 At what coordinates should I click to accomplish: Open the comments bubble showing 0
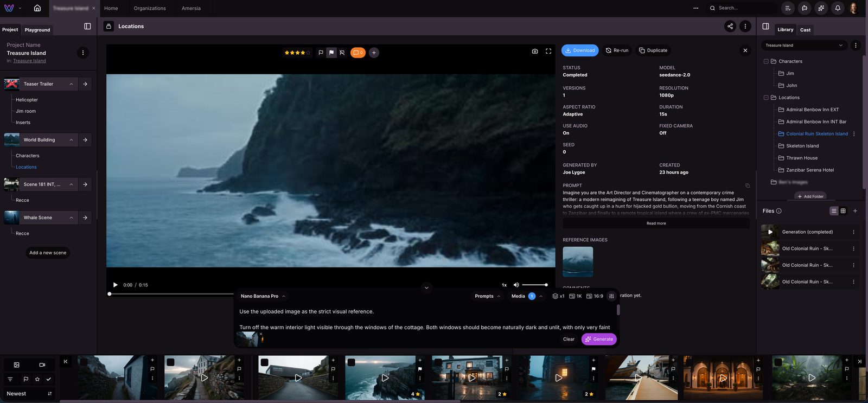358,53
